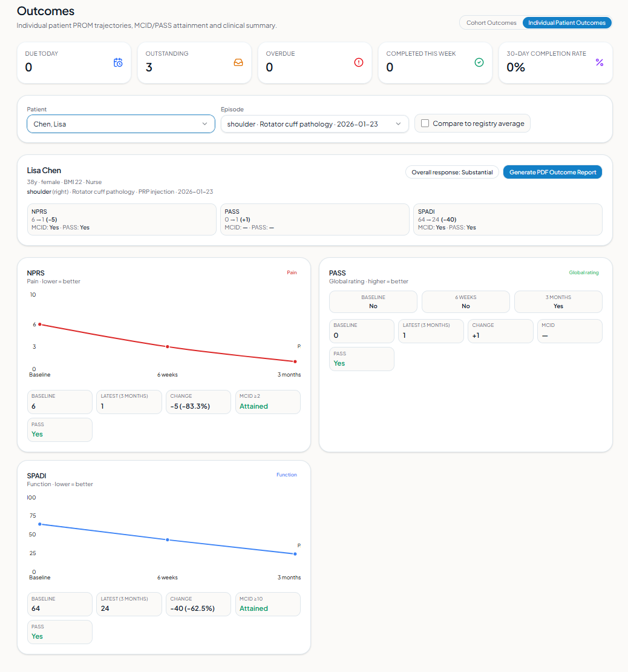This screenshot has width=628, height=672.
Task: Enable Compare to registry average checkbox
Action: coord(425,124)
